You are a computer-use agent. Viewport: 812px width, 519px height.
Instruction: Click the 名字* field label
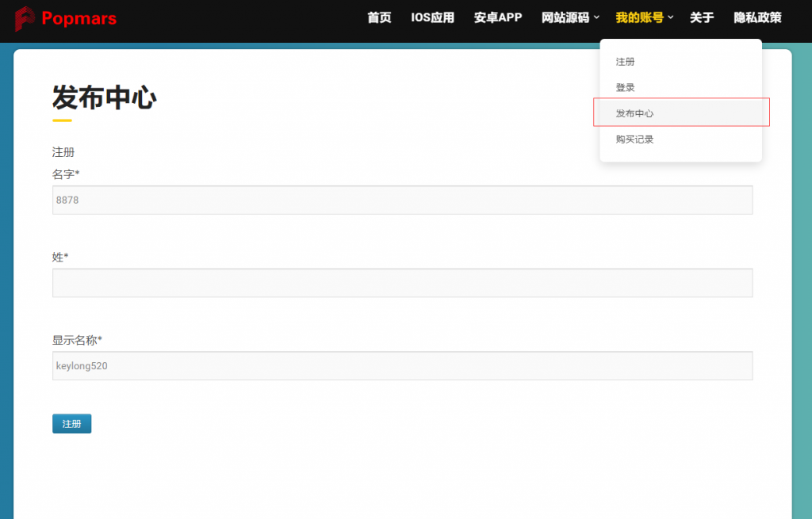click(66, 174)
